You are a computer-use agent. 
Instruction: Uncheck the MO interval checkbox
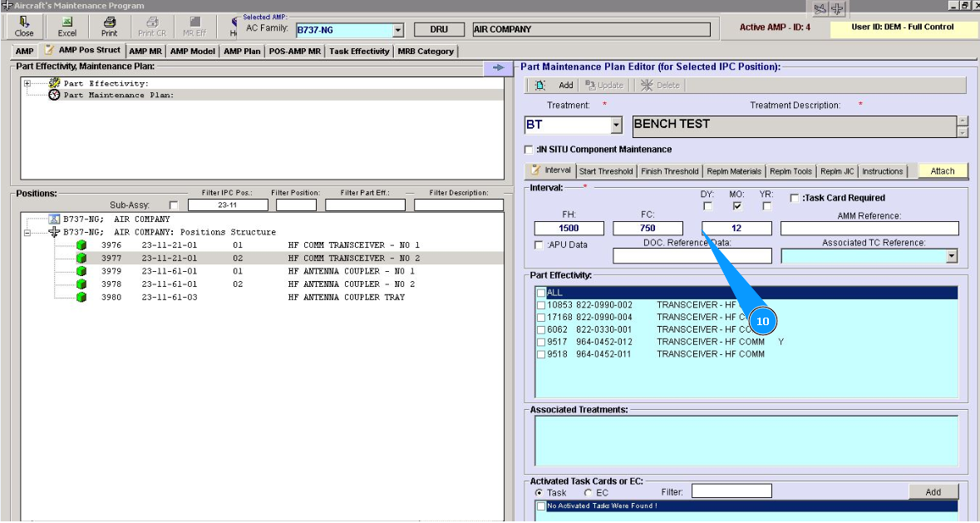click(x=737, y=206)
